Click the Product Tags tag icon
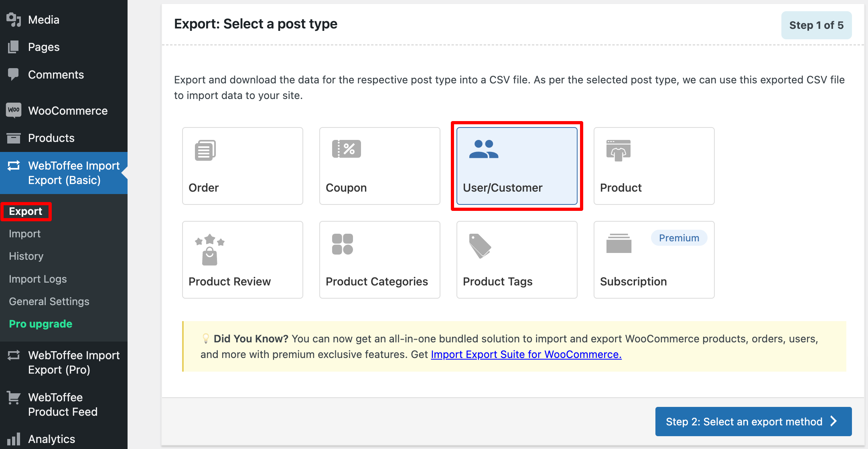Image resolution: width=868 pixels, height=449 pixels. pyautogui.click(x=480, y=246)
